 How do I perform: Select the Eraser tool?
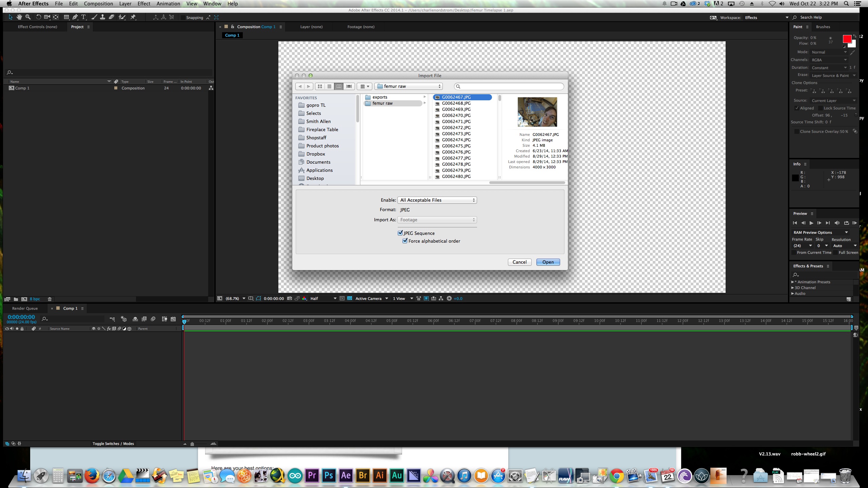click(112, 17)
